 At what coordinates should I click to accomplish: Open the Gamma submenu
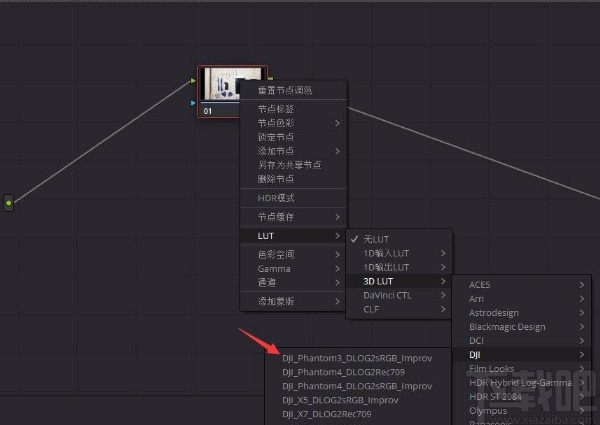[293, 269]
